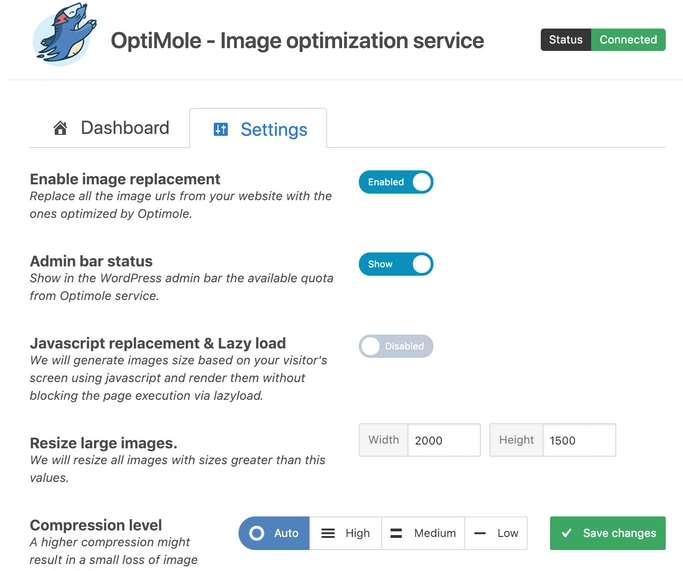Switch to the Settings tab
Image resolution: width=683 pixels, height=571 pixels.
click(x=258, y=128)
